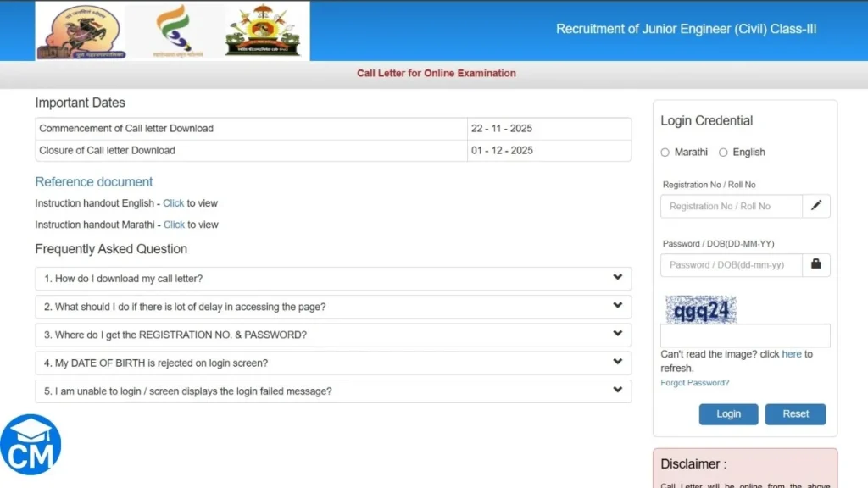Click here to refresh the captcha
The width and height of the screenshot is (868, 488).
point(792,354)
